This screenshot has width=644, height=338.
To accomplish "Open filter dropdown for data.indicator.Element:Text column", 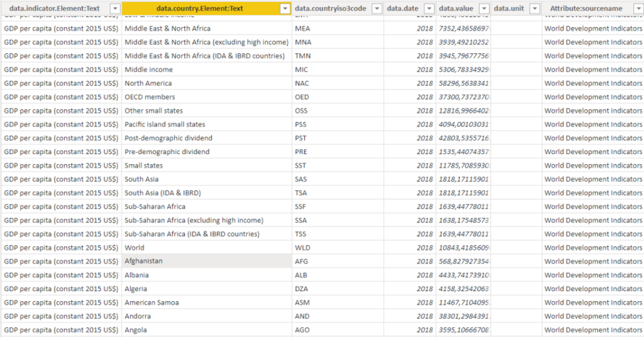I will pyautogui.click(x=115, y=9).
